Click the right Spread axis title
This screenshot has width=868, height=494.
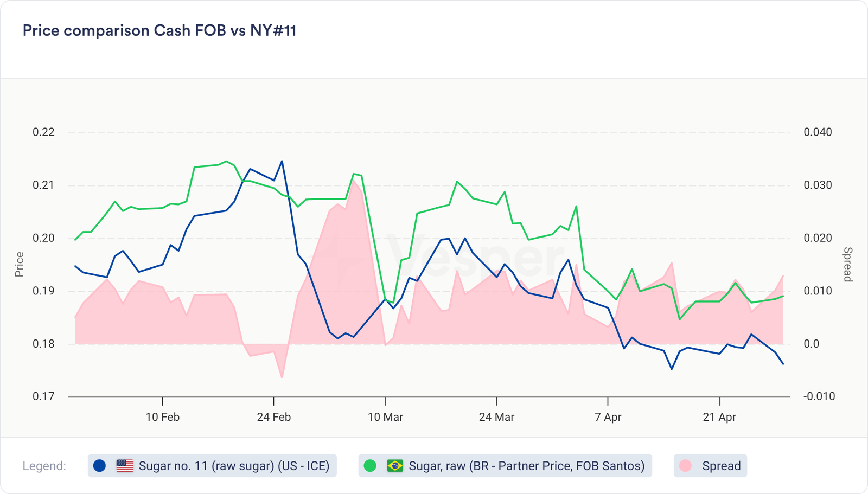[847, 265]
